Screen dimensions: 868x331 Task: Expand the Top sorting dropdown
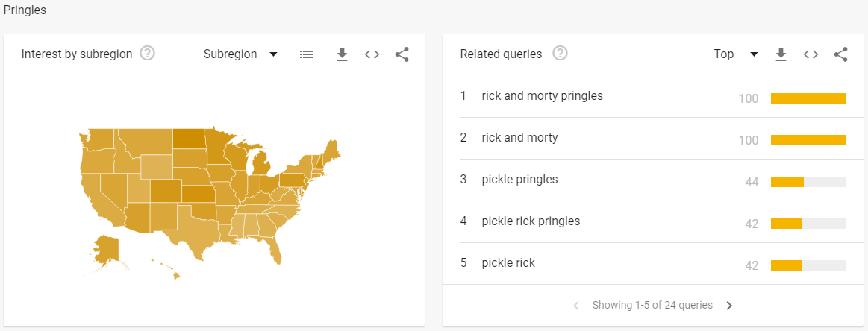click(735, 54)
